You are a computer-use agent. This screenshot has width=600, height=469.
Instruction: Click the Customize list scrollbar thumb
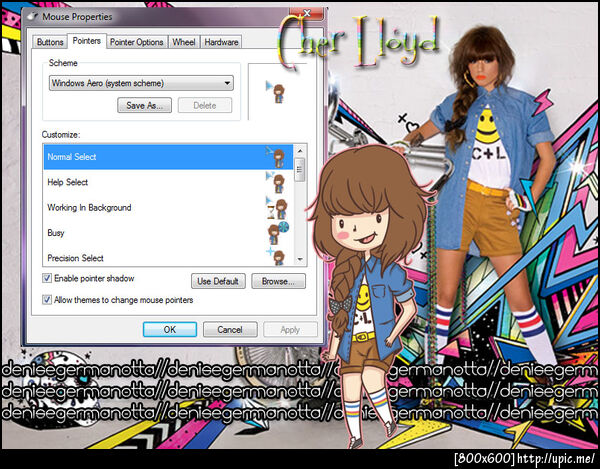300,168
